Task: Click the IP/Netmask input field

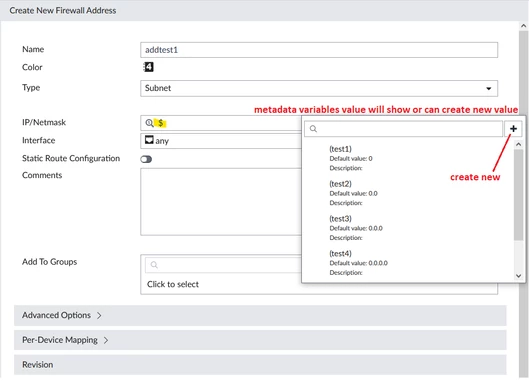Action: (x=221, y=123)
